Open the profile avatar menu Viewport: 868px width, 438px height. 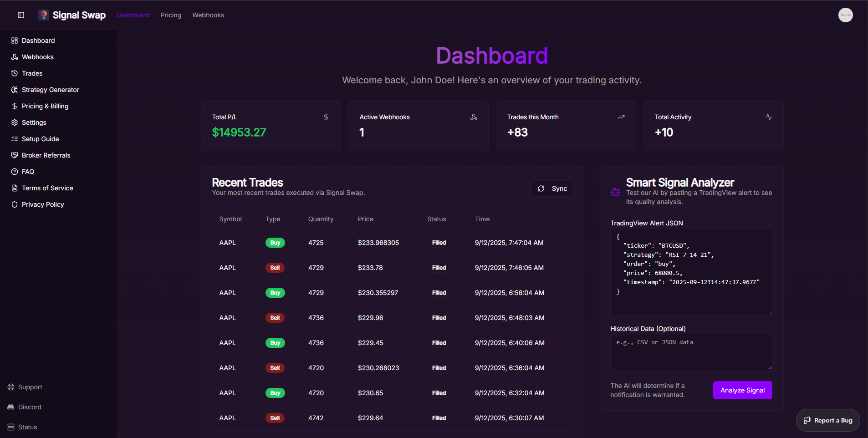pos(846,15)
